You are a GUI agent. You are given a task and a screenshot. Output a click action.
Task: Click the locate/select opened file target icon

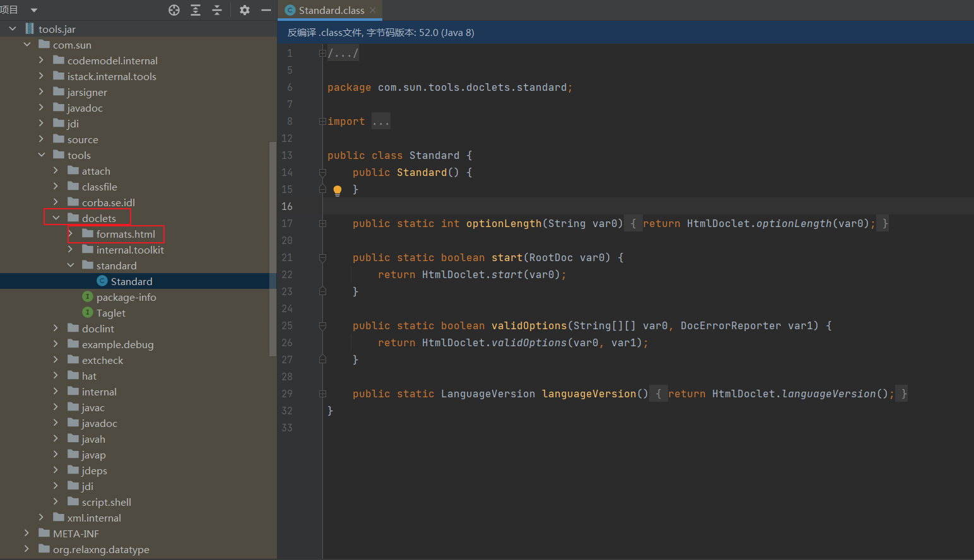point(174,10)
